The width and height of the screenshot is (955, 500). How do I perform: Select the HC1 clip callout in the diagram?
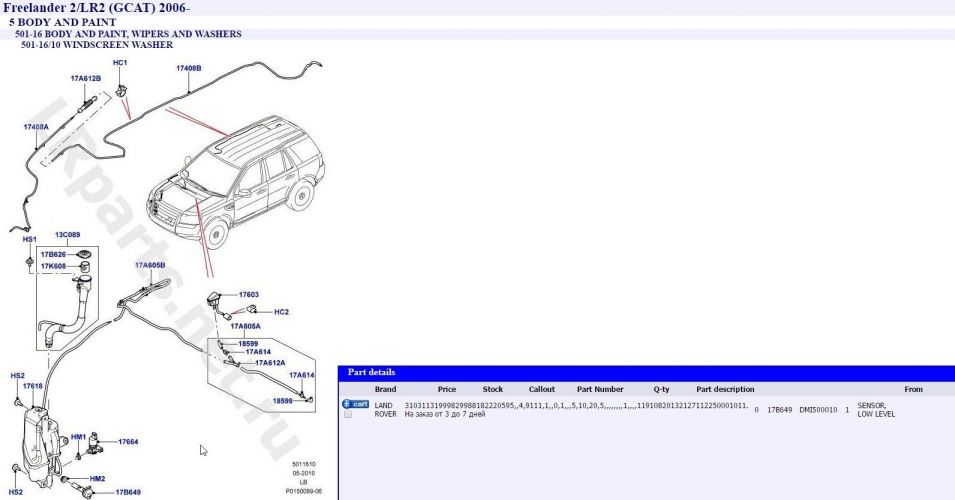click(x=120, y=63)
